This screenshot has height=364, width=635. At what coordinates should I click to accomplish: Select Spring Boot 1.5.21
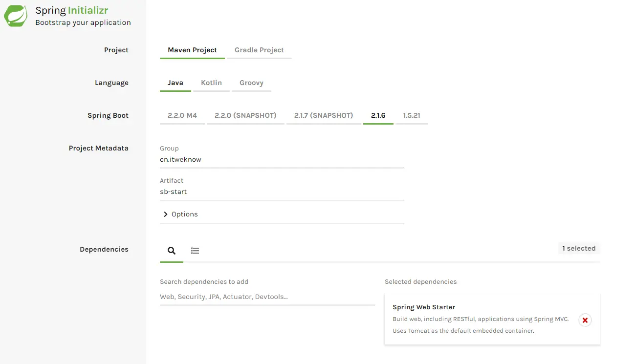(x=412, y=115)
